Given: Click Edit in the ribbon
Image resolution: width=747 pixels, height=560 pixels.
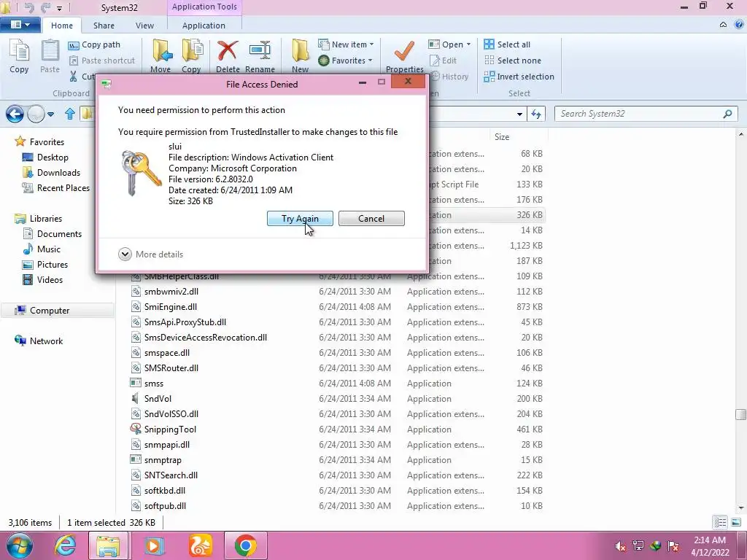Looking at the screenshot, I should coord(443,61).
